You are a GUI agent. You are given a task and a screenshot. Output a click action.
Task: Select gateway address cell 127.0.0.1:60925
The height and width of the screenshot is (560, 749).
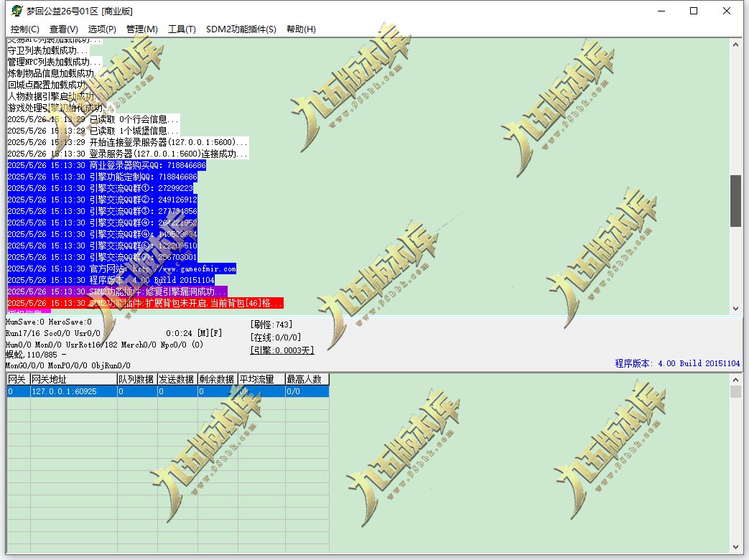pyautogui.click(x=73, y=391)
